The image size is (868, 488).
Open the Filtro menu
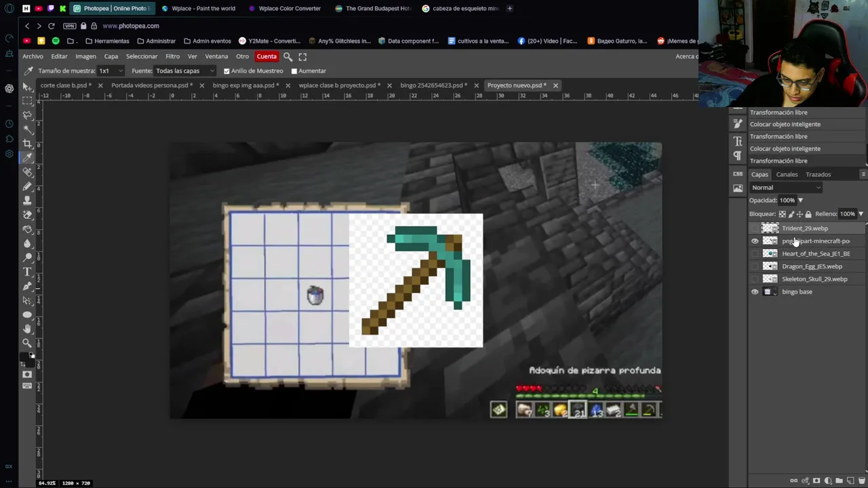(x=173, y=57)
